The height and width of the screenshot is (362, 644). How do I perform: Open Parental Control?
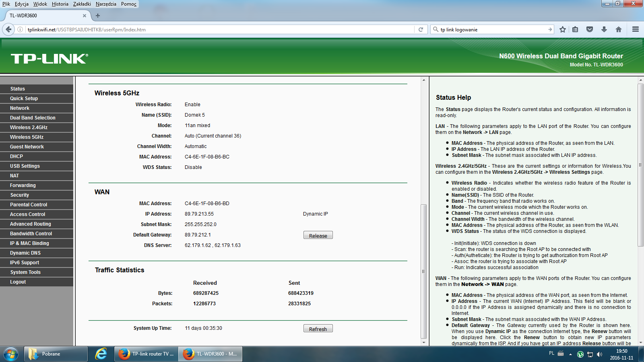pos(37,205)
